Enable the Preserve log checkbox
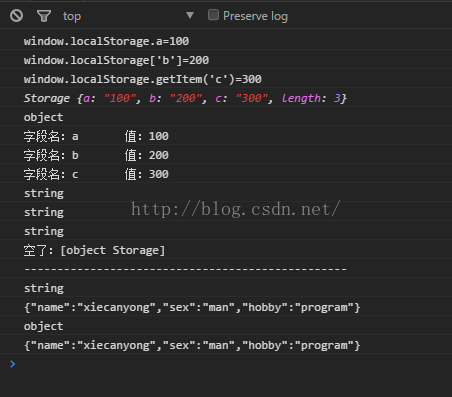Image resolution: width=452 pixels, height=397 pixels. point(213,15)
